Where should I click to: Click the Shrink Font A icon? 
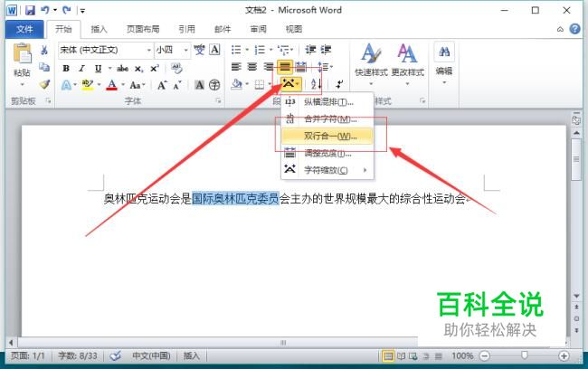point(177,85)
